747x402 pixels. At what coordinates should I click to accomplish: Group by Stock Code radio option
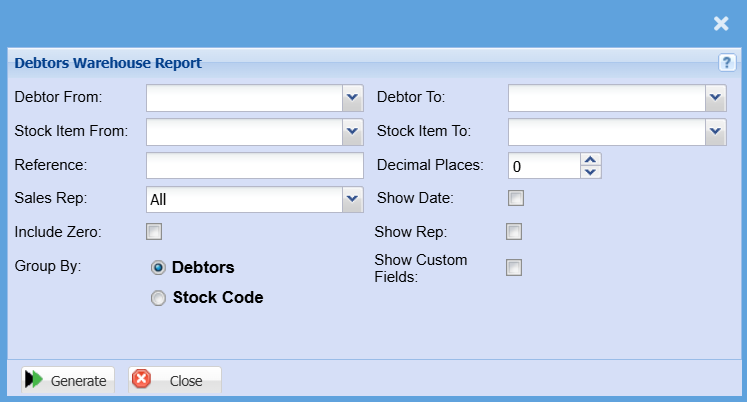coord(158,297)
